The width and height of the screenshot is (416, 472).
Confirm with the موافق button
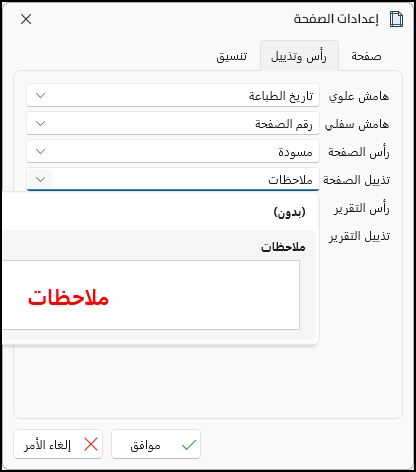pyautogui.click(x=156, y=444)
